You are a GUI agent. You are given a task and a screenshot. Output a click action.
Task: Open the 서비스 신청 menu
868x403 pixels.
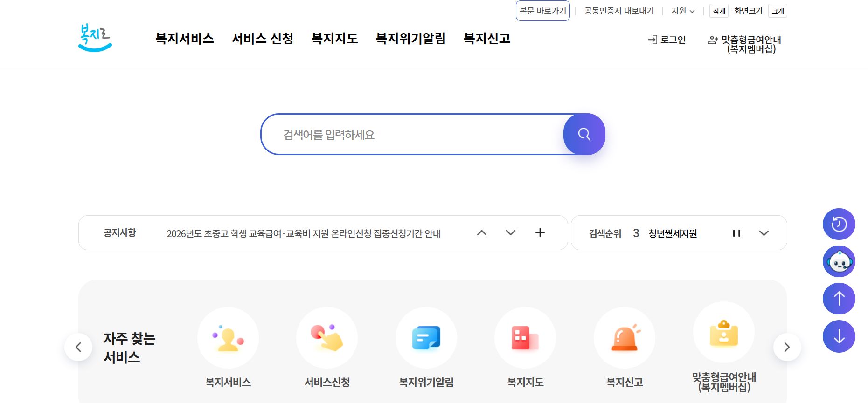[263, 38]
